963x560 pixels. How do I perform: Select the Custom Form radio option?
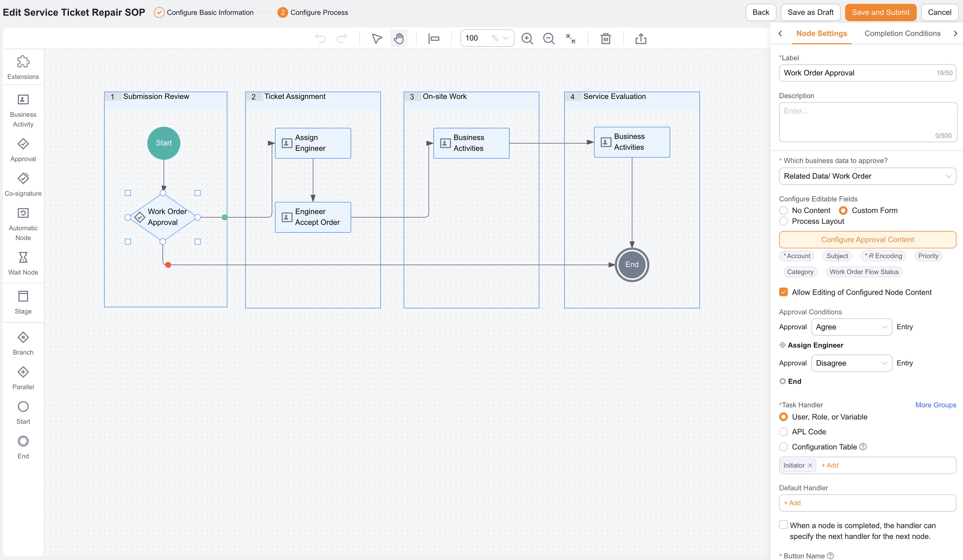(843, 211)
